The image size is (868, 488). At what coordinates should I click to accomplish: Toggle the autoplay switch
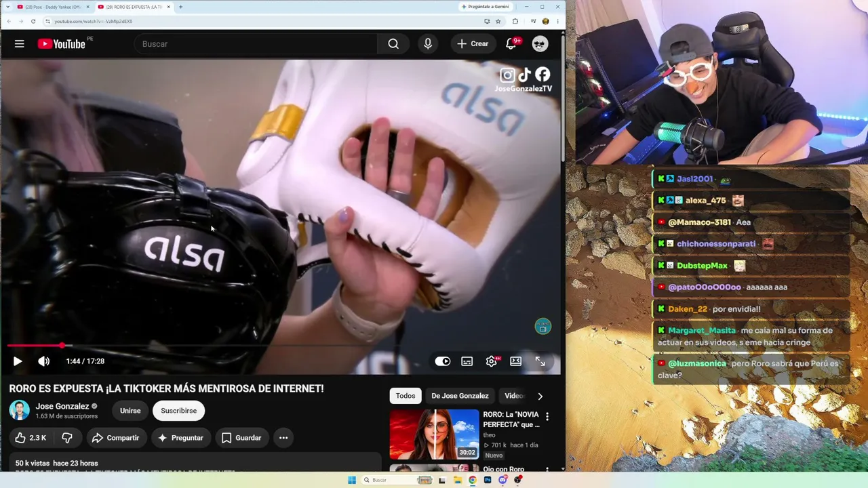443,361
